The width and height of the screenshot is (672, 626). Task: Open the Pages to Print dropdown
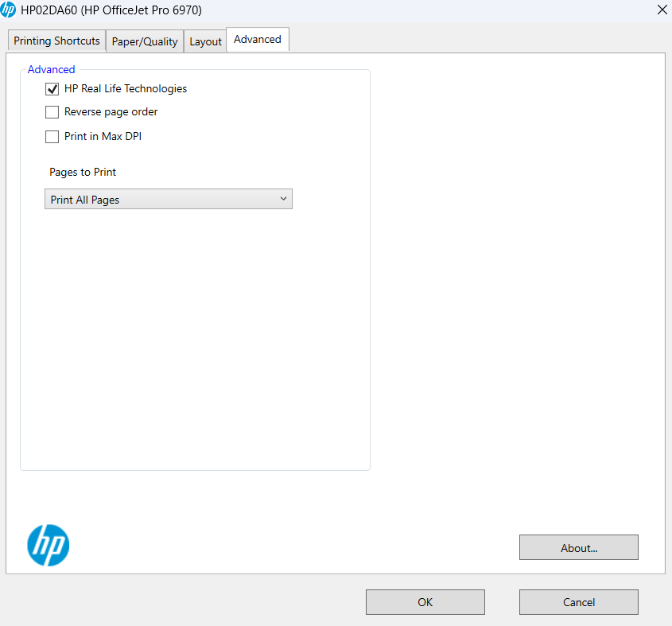click(169, 199)
